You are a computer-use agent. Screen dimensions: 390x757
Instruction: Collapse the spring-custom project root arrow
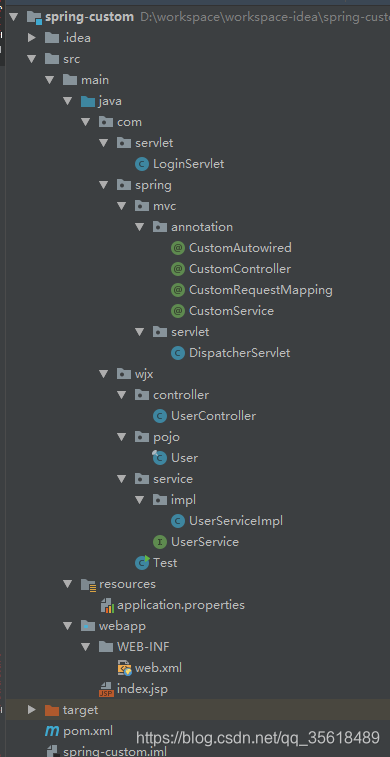[x=14, y=17]
